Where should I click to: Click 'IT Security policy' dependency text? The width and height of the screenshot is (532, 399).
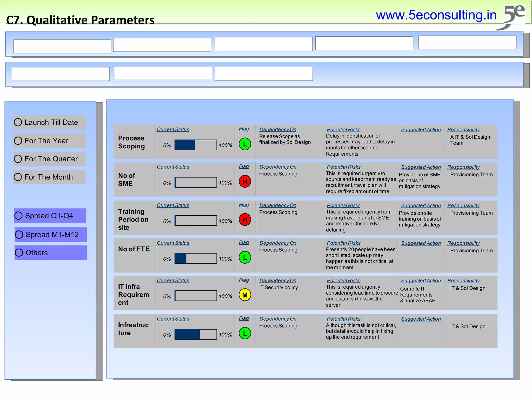coord(278,288)
